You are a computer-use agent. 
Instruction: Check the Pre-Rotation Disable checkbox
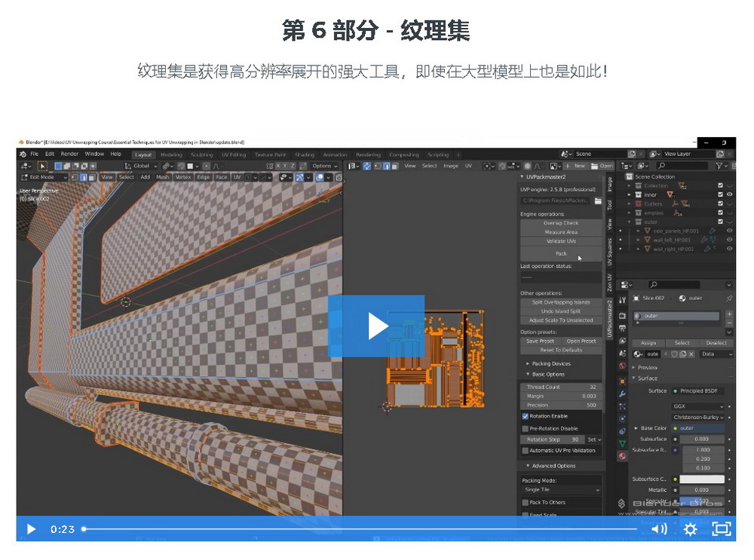525,429
